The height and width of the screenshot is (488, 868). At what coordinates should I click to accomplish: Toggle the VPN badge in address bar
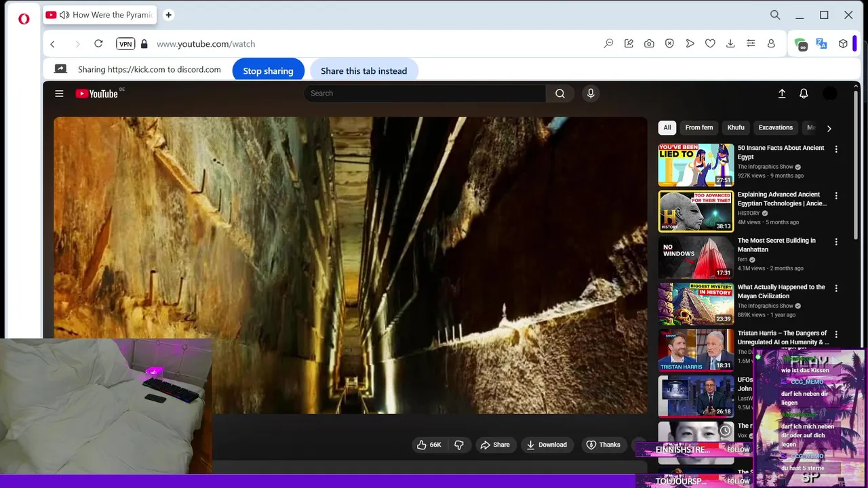[x=125, y=44]
